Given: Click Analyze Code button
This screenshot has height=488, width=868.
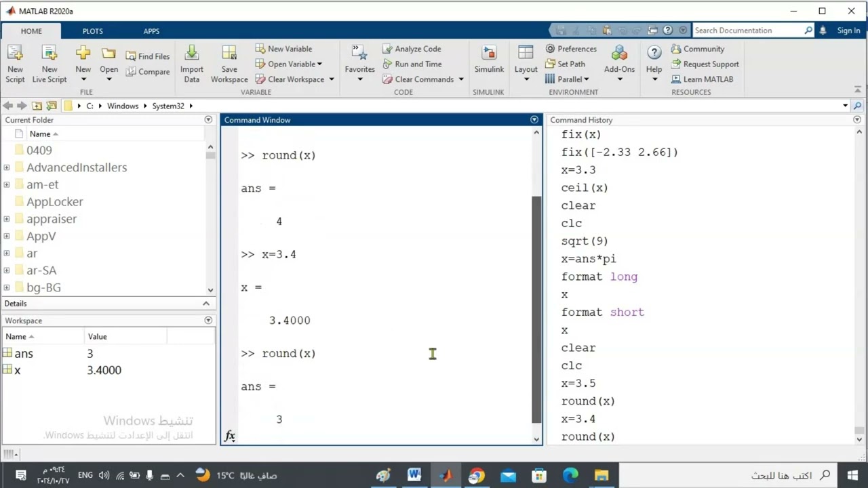Looking at the screenshot, I should 412,49.
